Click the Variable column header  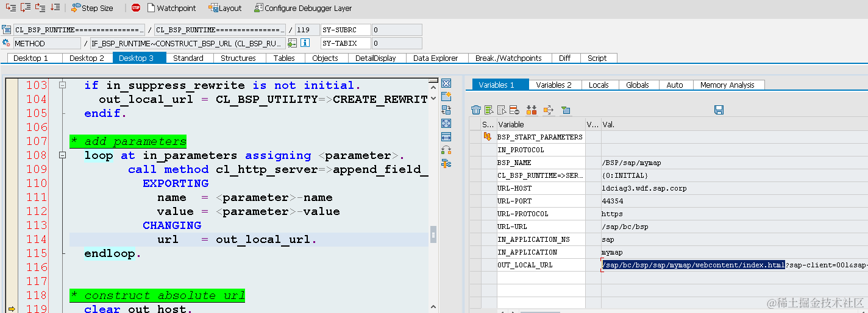(x=541, y=124)
